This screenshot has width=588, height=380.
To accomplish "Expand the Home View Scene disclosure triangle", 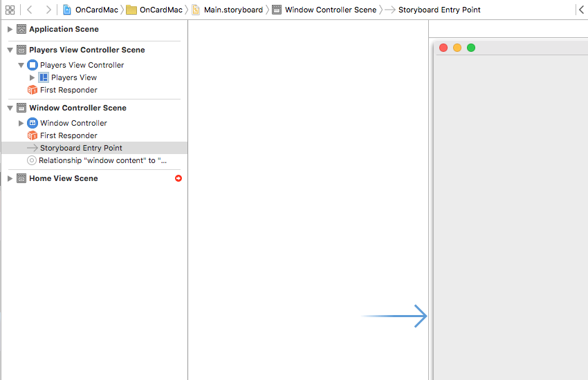I will coord(10,178).
